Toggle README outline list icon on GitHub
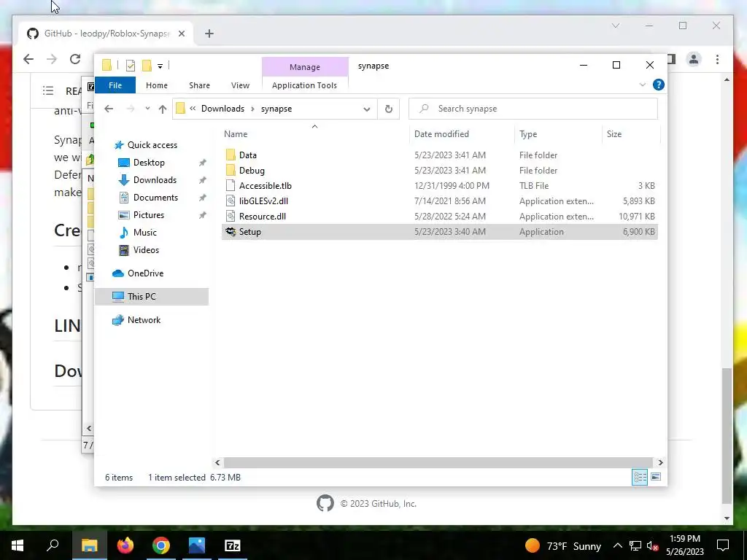The width and height of the screenshot is (747, 560). 48,90
